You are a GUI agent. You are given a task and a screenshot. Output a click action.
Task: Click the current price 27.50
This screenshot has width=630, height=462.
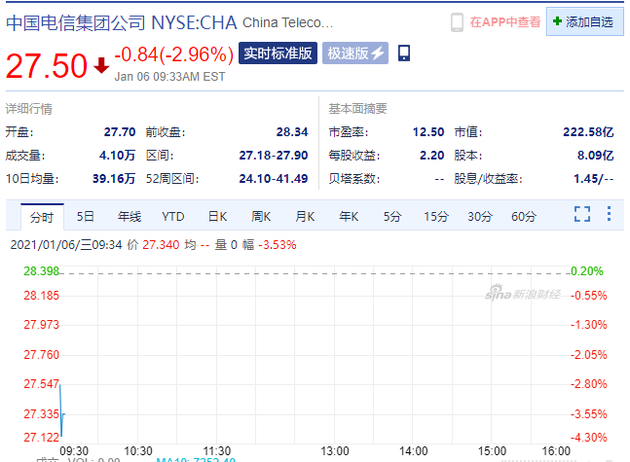pos(47,66)
